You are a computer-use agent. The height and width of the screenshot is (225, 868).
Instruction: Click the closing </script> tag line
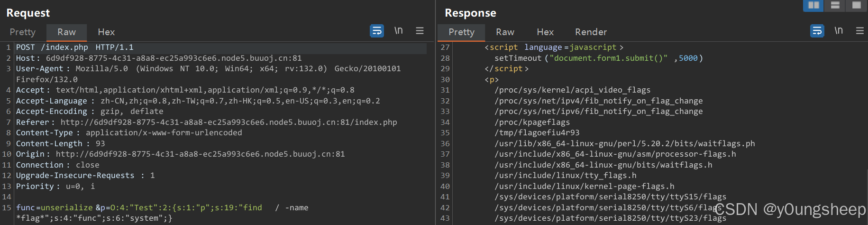[506, 69]
